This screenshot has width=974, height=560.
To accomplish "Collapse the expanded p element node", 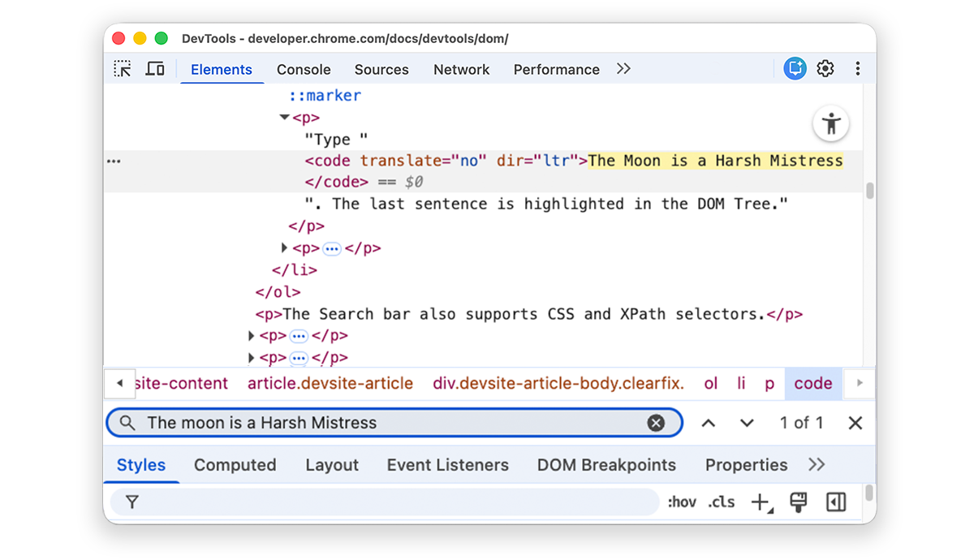I will (283, 117).
